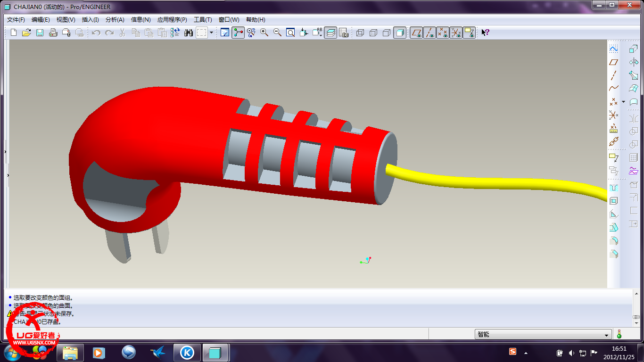
Task: Select the Rib tool in right toolbar
Action: 613,214
